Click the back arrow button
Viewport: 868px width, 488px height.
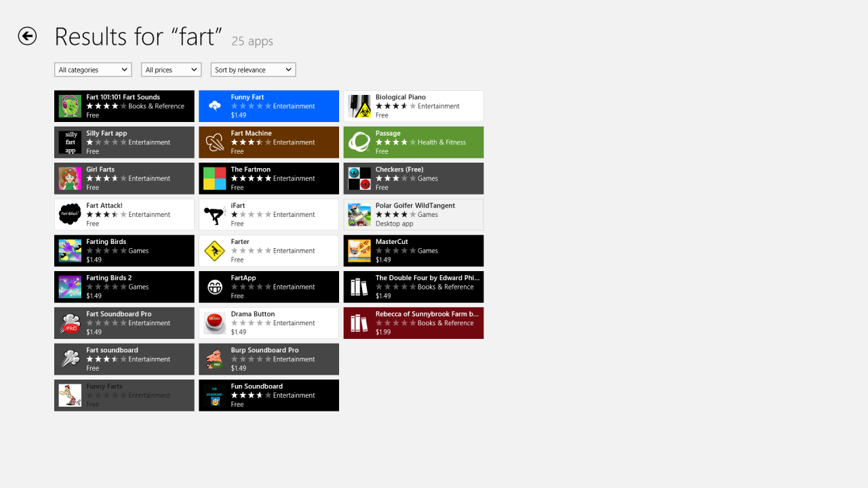tap(27, 36)
